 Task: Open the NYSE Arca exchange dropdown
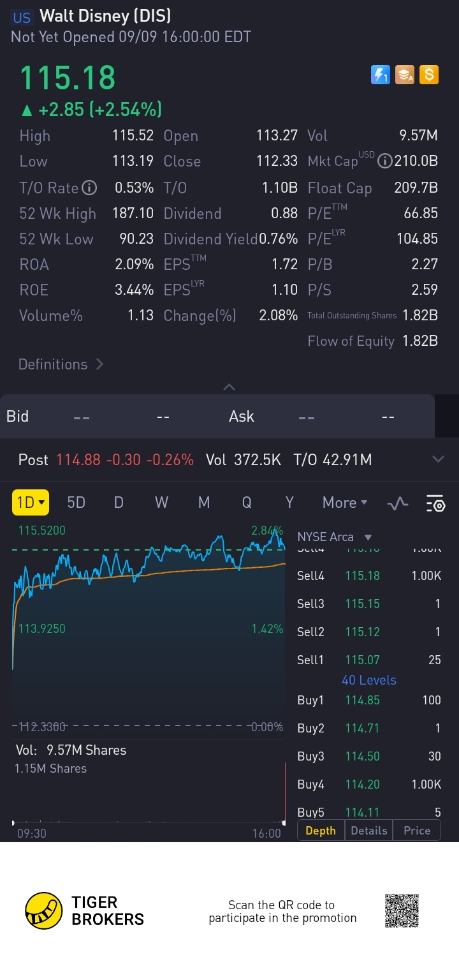[x=335, y=537]
